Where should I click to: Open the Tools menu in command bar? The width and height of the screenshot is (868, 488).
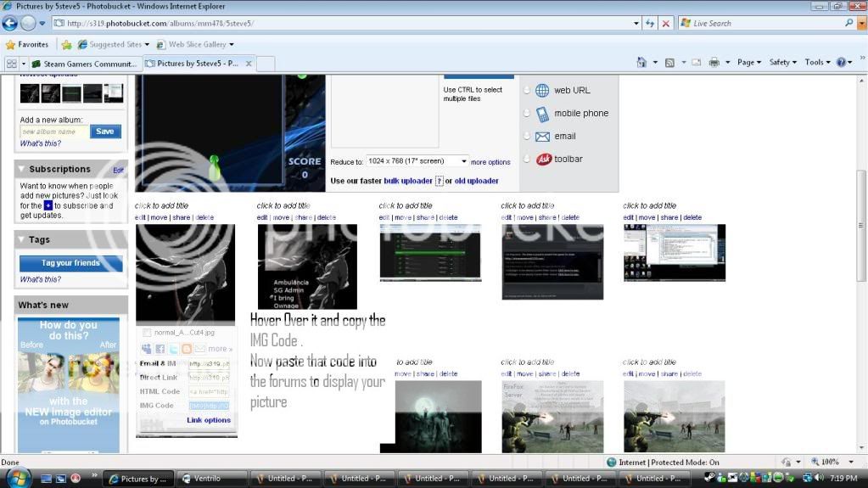(817, 62)
